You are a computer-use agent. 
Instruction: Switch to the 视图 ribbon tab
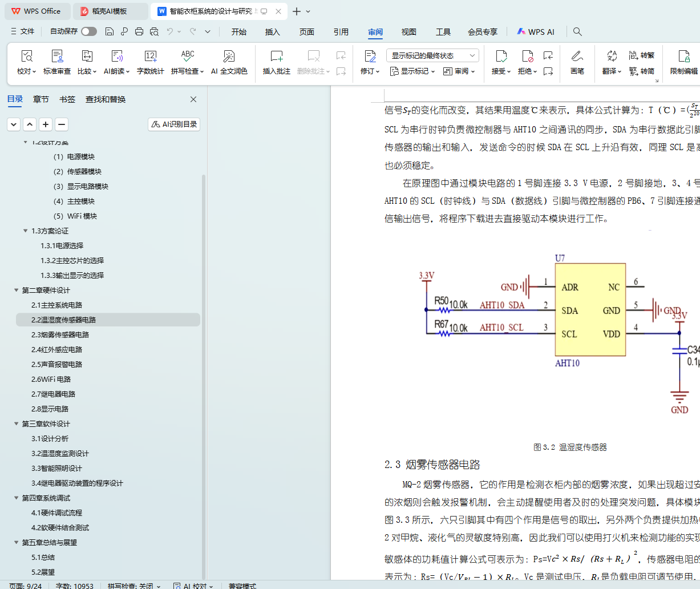point(408,32)
